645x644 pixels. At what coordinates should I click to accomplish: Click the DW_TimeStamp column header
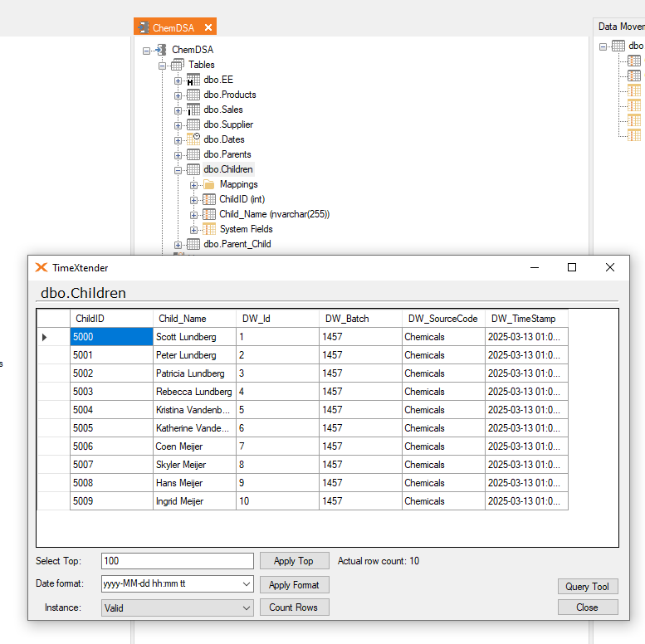click(x=527, y=319)
